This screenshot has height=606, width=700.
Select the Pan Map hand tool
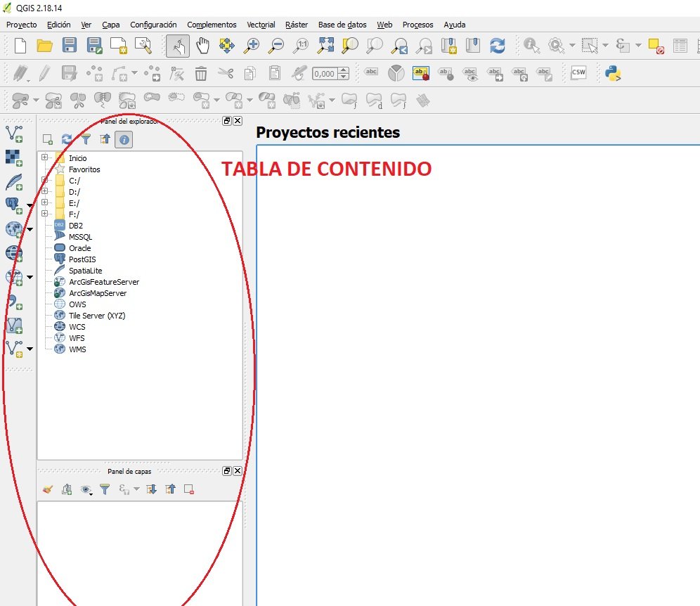coord(202,46)
